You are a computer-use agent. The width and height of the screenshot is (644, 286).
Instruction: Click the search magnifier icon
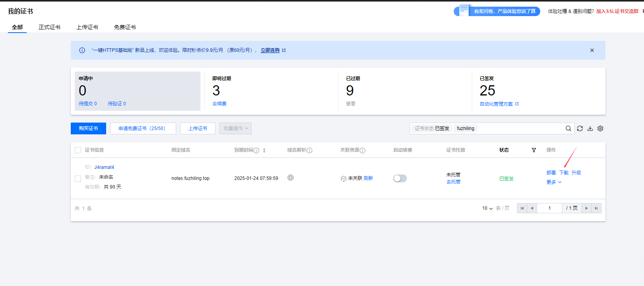568,128
